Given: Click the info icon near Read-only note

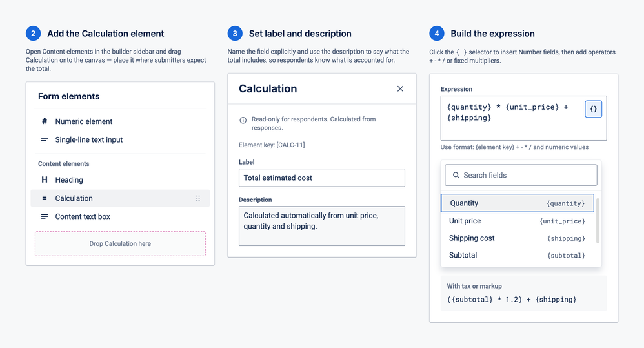Looking at the screenshot, I should 243,120.
